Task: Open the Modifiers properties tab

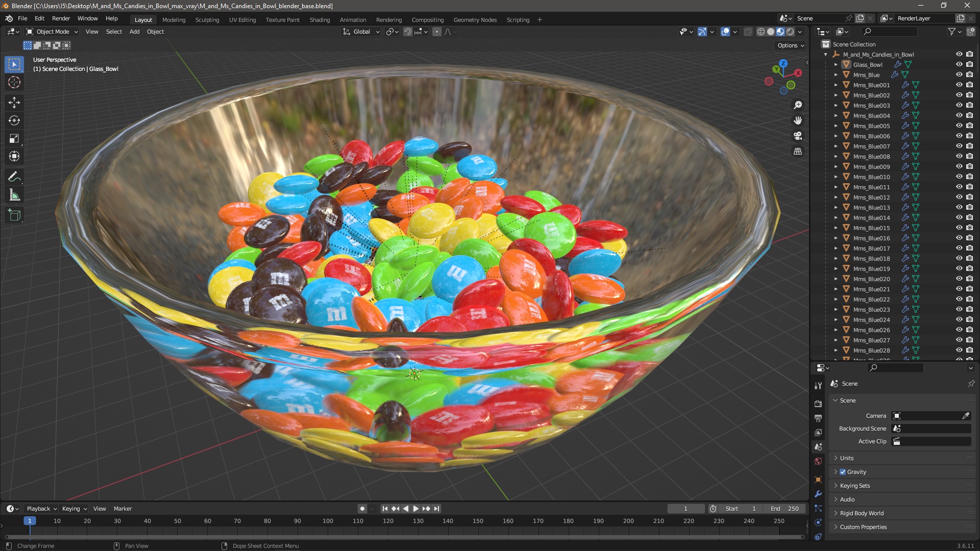Action: point(818,494)
